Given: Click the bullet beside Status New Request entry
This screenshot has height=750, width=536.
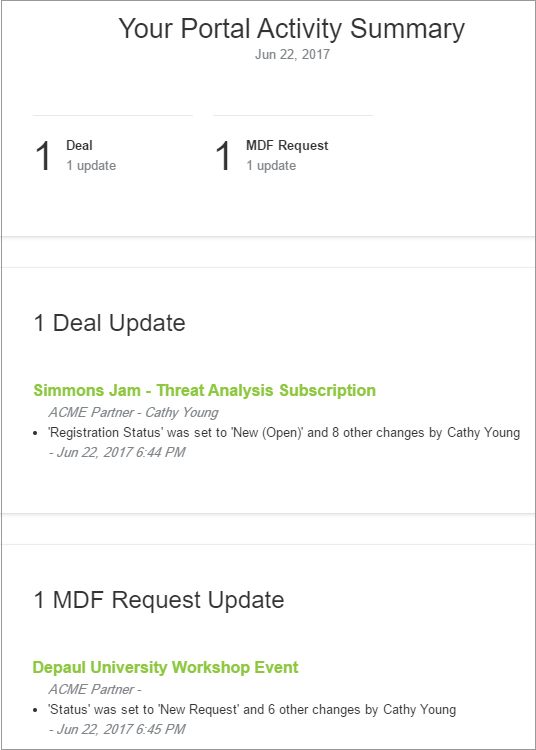Looking at the screenshot, I should (x=35, y=710).
